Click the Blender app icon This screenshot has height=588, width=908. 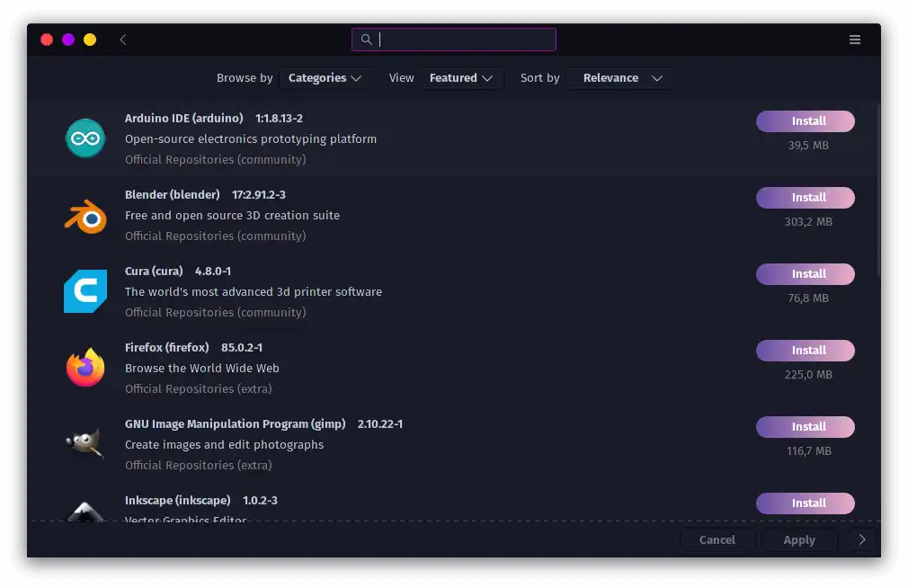click(85, 216)
